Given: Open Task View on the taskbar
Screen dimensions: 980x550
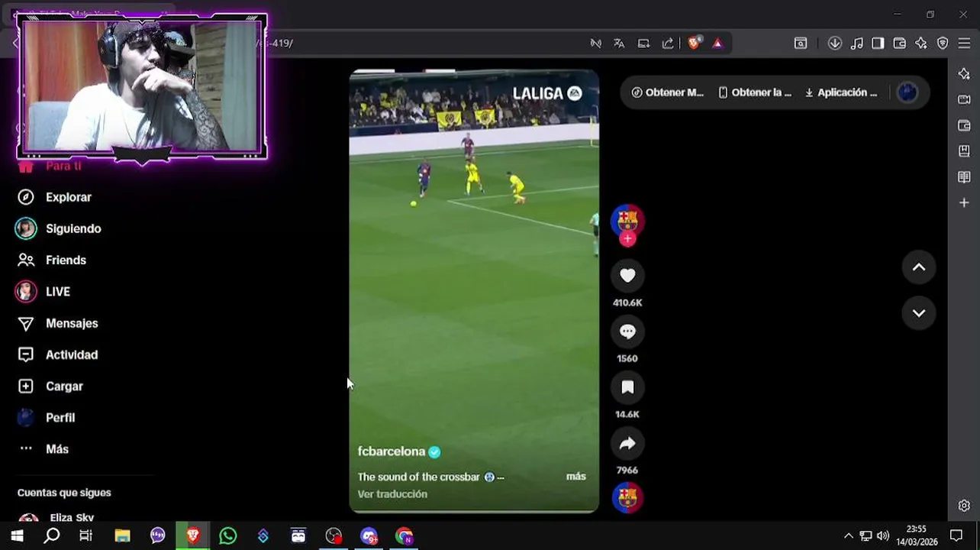Looking at the screenshot, I should [x=86, y=535].
